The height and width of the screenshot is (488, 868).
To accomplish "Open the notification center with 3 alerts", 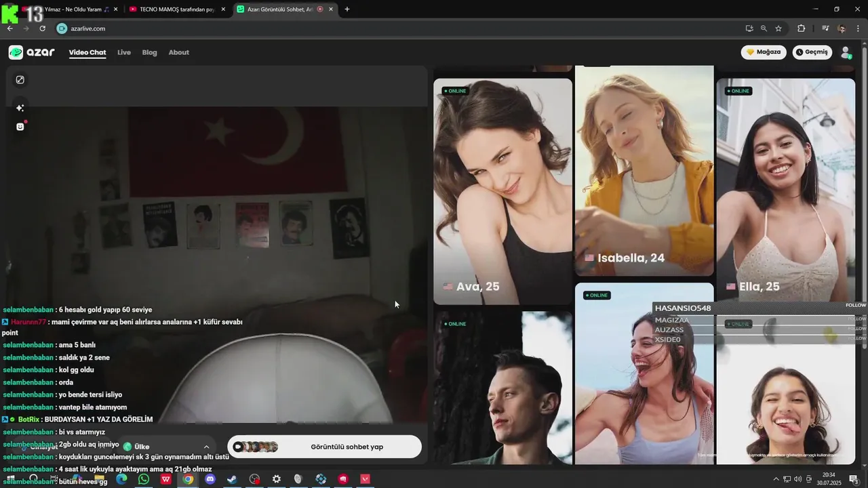I will pyautogui.click(x=854, y=479).
